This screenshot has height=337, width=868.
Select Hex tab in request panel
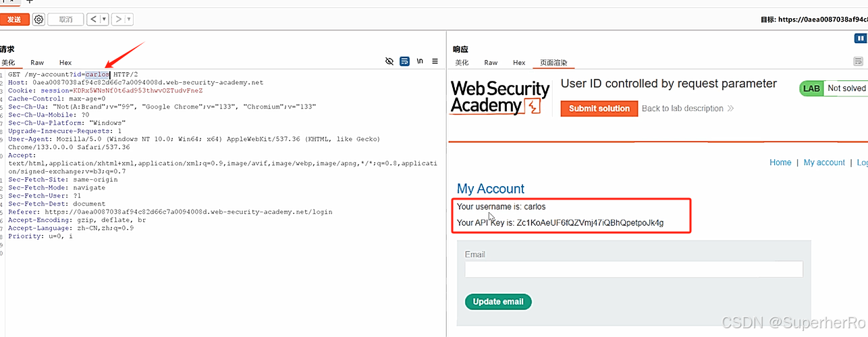point(65,63)
